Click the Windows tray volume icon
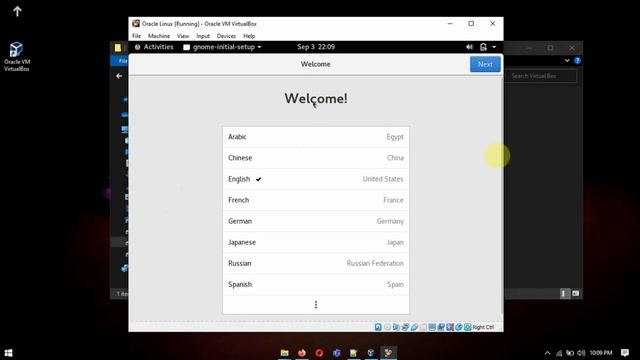 coord(581,353)
